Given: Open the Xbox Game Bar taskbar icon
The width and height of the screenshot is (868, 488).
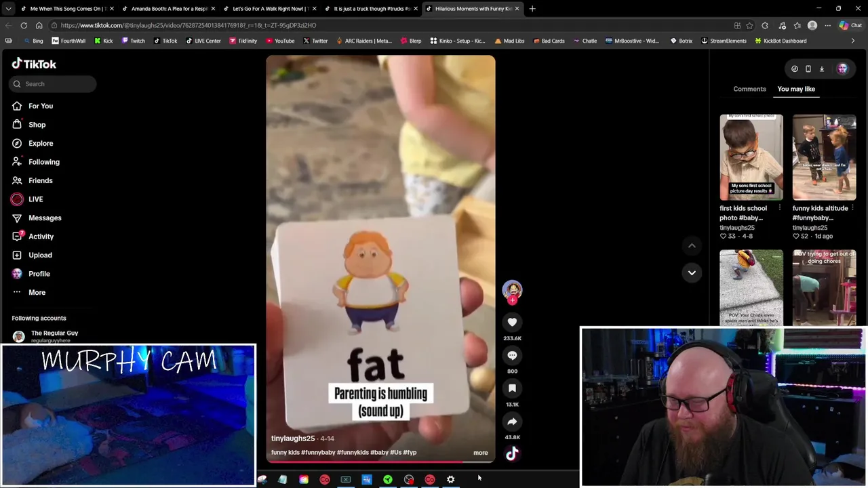Looking at the screenshot, I should [346, 480].
